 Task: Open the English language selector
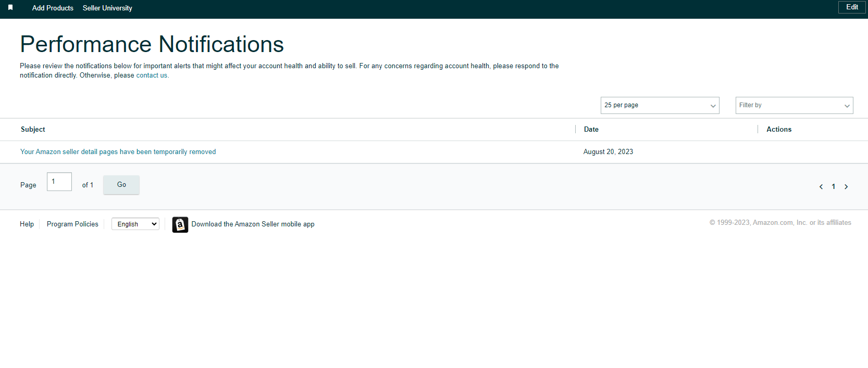135,224
